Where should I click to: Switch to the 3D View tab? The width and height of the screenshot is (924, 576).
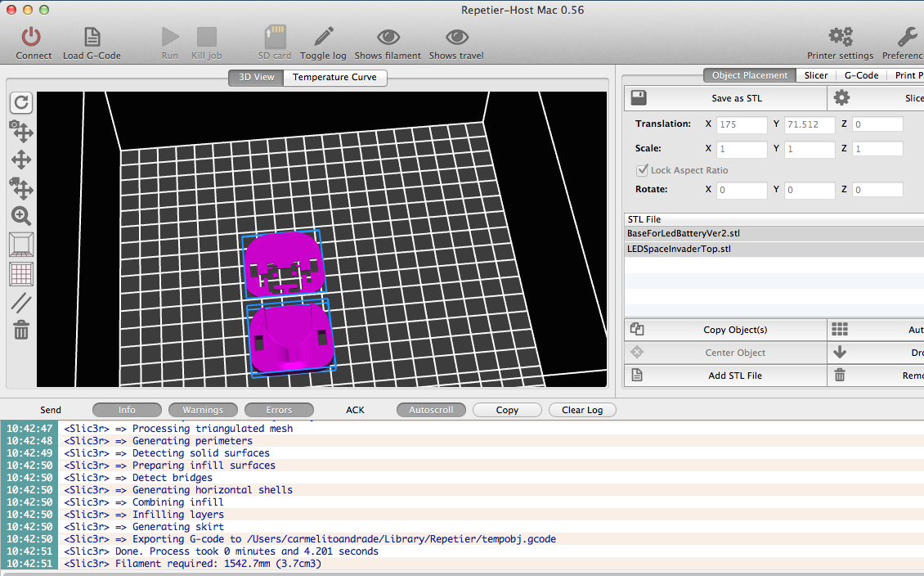click(x=256, y=77)
